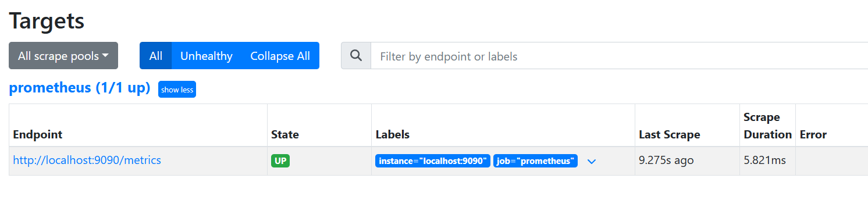Image resolution: width=868 pixels, height=214 pixels.
Task: Open the http://localhost:9090/metrics endpoint link
Action: (x=87, y=160)
